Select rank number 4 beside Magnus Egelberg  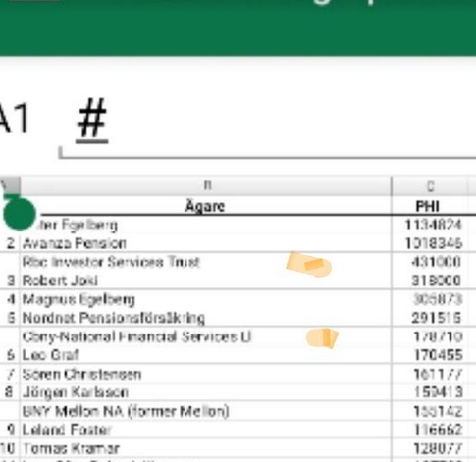10,299
